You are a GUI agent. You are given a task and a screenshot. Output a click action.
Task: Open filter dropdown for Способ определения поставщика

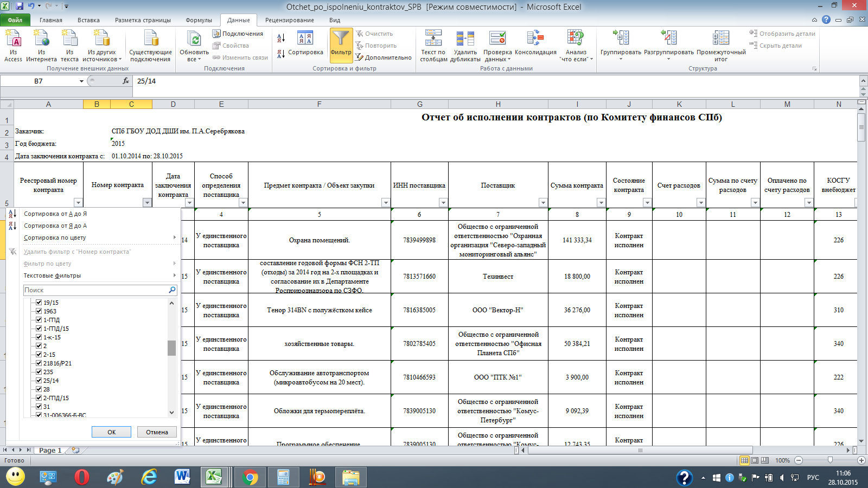pyautogui.click(x=243, y=203)
